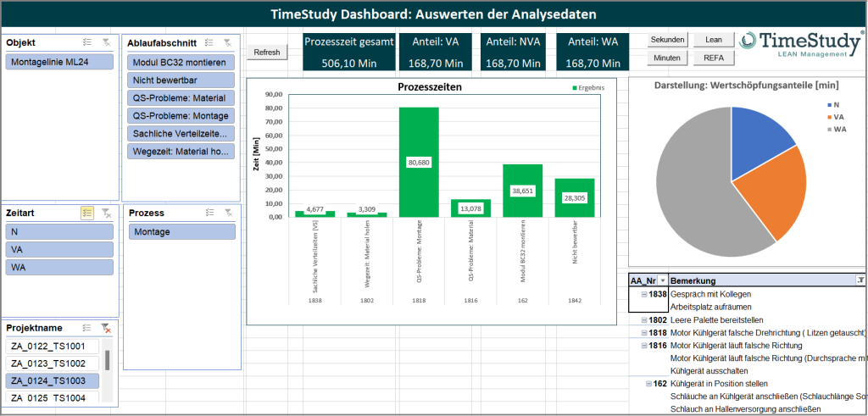
Task: Switch units to Minuten
Action: (x=668, y=57)
